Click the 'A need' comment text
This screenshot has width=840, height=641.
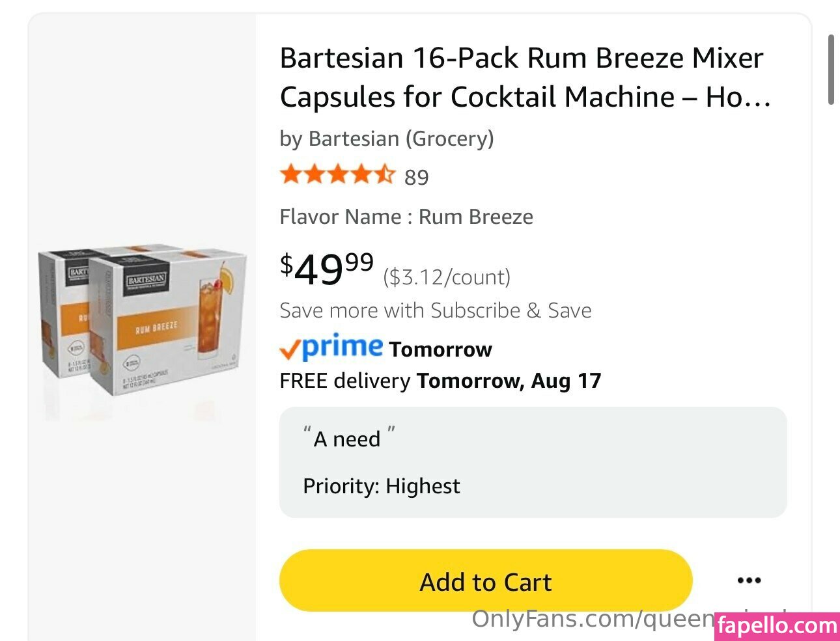pos(348,439)
